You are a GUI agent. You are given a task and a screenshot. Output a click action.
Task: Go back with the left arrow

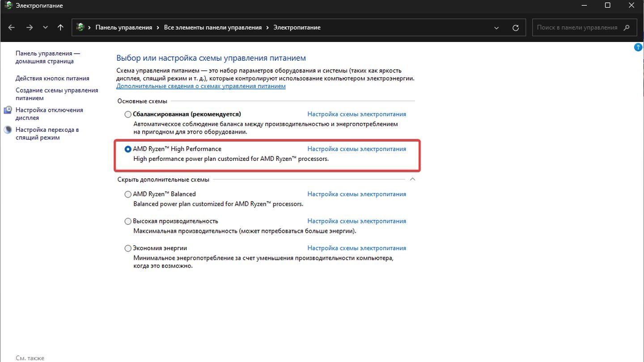point(12,27)
